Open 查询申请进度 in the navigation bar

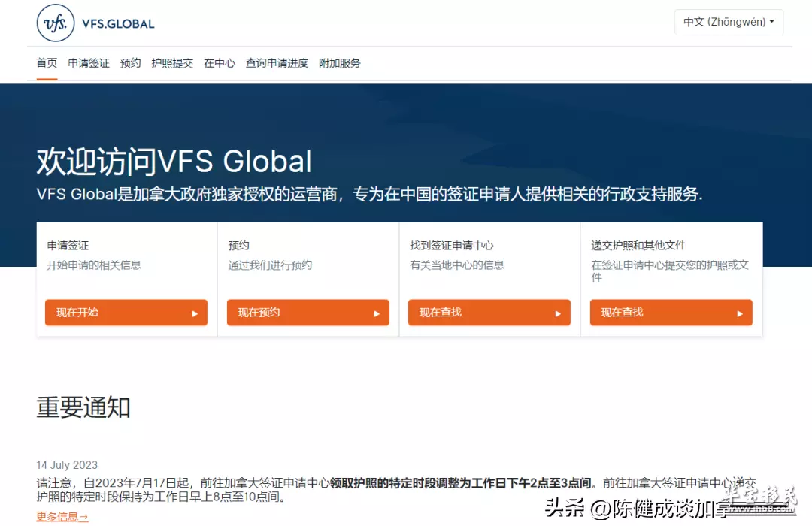tap(277, 63)
